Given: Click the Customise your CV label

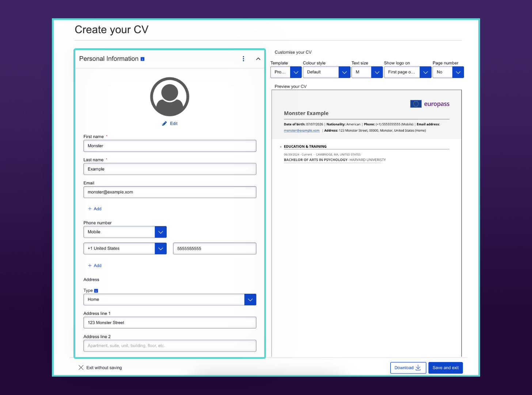Looking at the screenshot, I should (x=293, y=52).
